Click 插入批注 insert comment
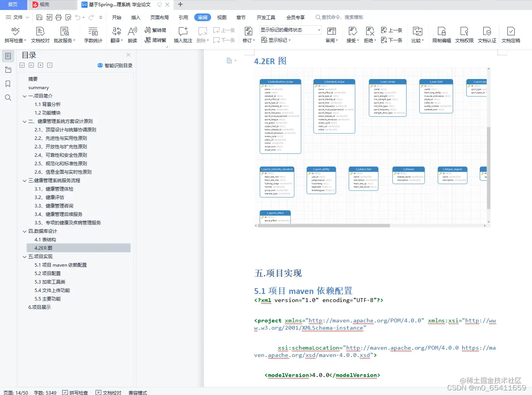532x395 pixels. (x=183, y=35)
